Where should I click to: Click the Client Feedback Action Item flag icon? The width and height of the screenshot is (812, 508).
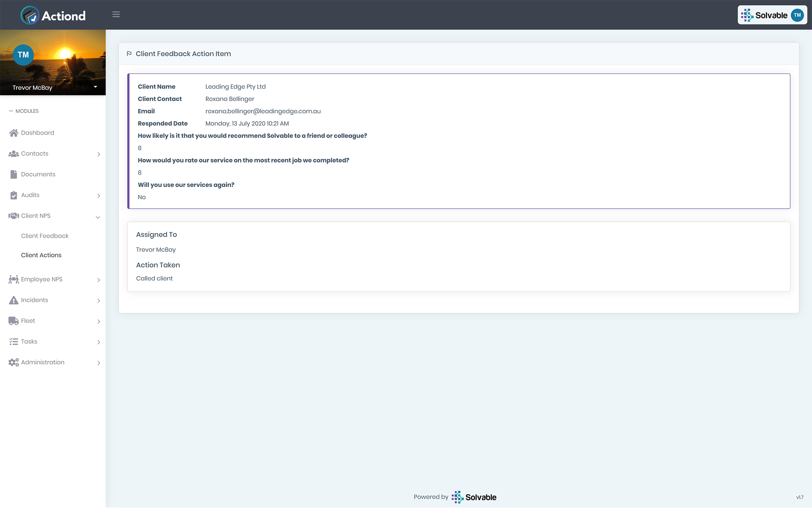click(129, 54)
